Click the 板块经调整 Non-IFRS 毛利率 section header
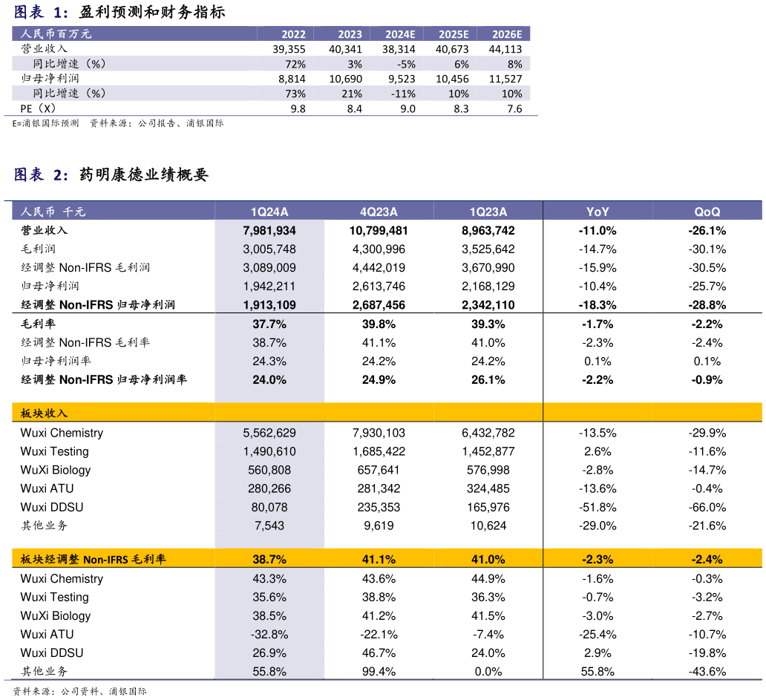This screenshot has width=766, height=700. (x=94, y=559)
